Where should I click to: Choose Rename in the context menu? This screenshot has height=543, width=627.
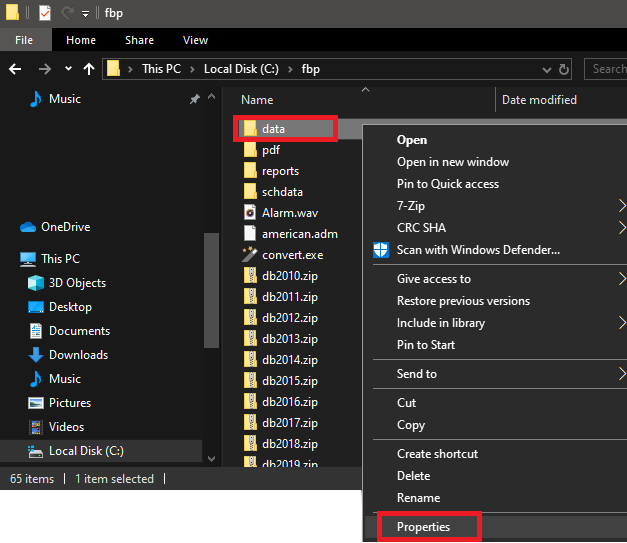click(x=418, y=498)
